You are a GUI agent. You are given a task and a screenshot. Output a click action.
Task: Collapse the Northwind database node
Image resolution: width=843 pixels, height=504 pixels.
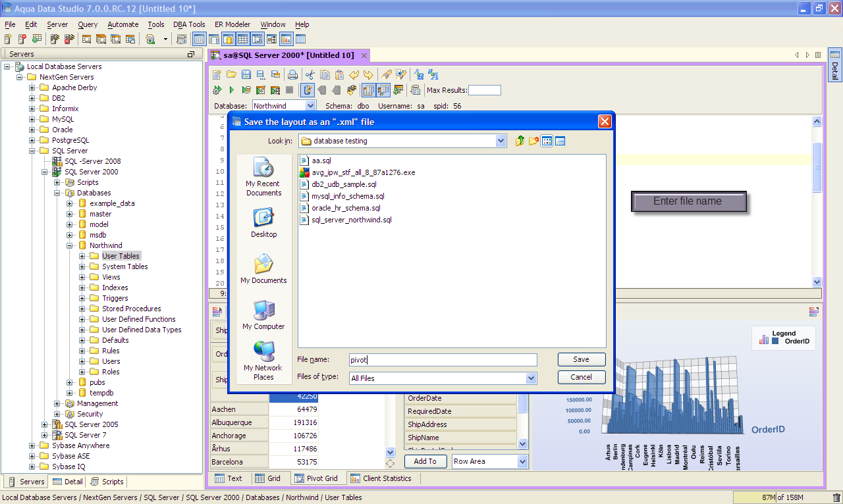pos(70,245)
